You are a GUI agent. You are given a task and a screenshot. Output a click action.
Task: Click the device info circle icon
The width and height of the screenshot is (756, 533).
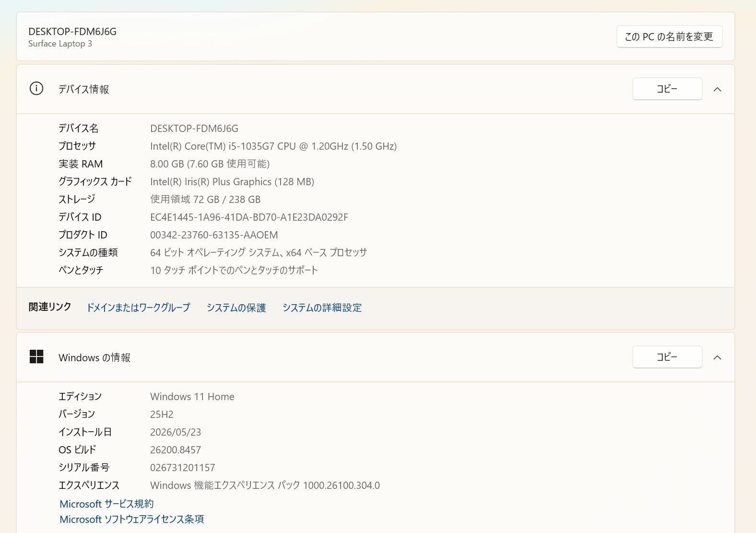point(36,89)
